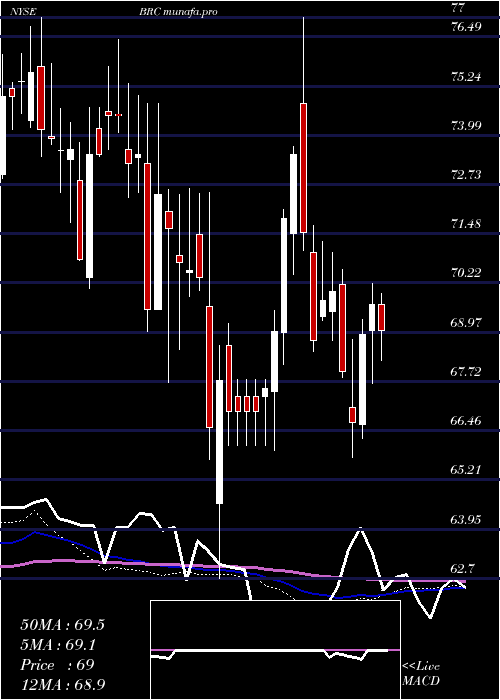Click the 68.97 price axis label

[466, 322]
